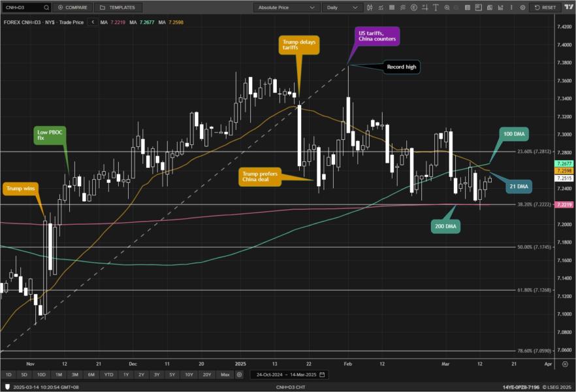
Task: Click the Events (E) overlay icon
Action: [413, 8]
